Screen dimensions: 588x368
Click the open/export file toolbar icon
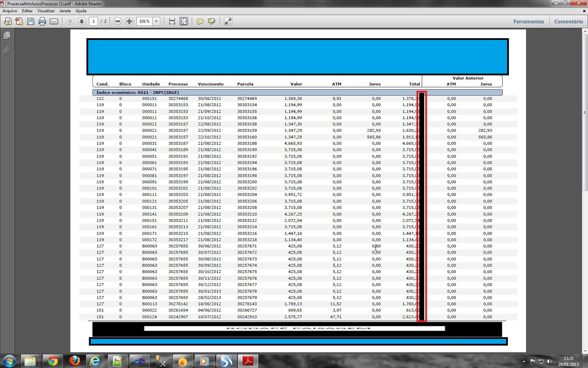[8, 21]
